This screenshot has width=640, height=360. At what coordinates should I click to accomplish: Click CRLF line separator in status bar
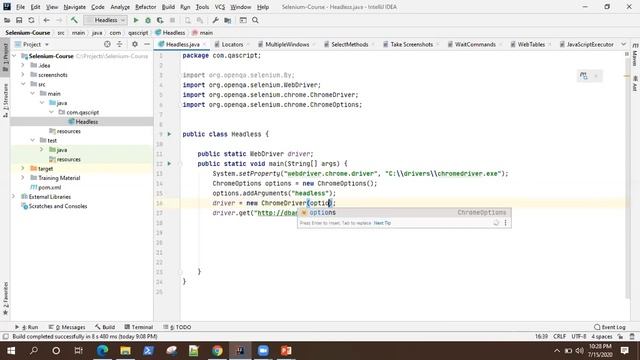[560, 337]
